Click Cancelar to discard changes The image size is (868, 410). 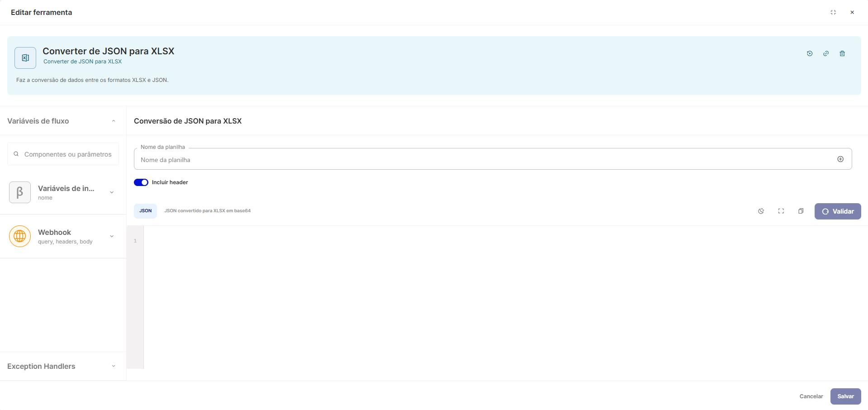pyautogui.click(x=811, y=396)
